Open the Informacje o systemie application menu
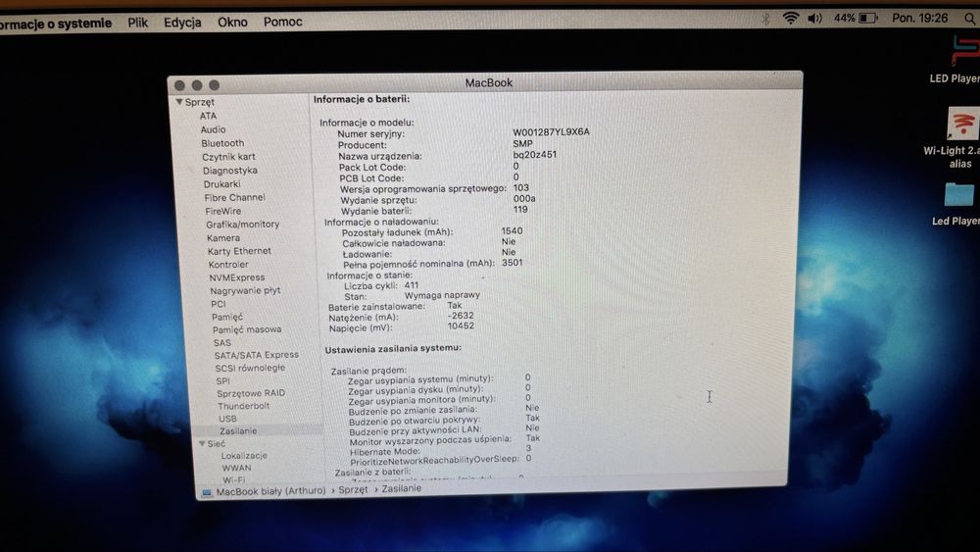This screenshot has width=980, height=552. [x=55, y=24]
